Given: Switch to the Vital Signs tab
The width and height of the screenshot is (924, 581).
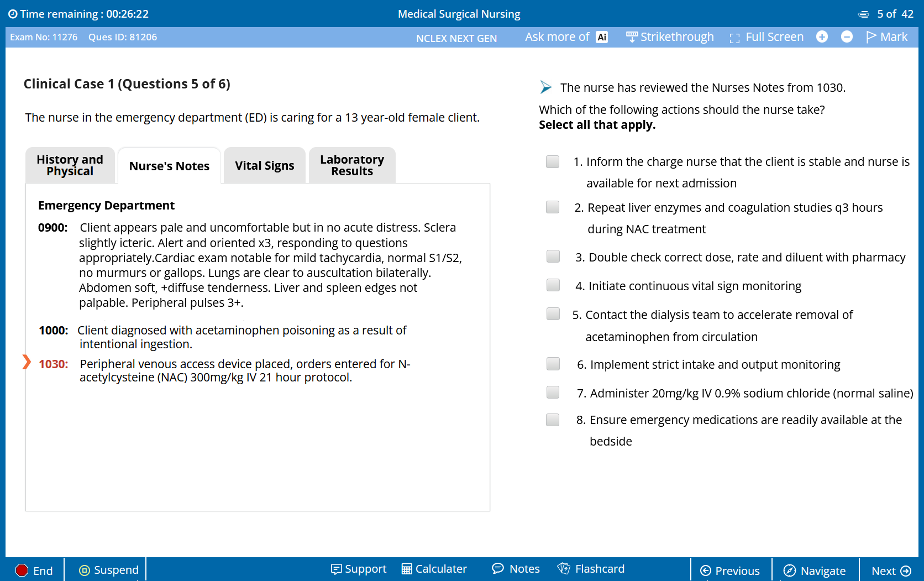Looking at the screenshot, I should pyautogui.click(x=264, y=166).
